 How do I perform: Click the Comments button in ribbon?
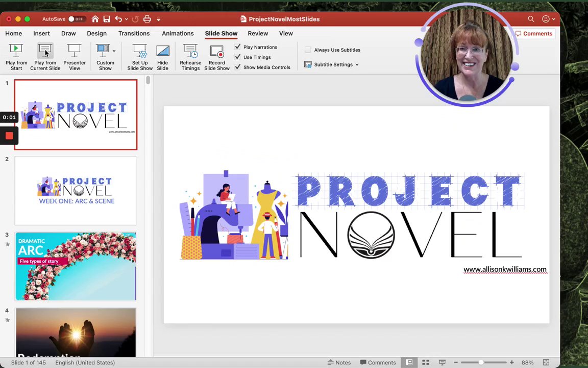tap(533, 33)
